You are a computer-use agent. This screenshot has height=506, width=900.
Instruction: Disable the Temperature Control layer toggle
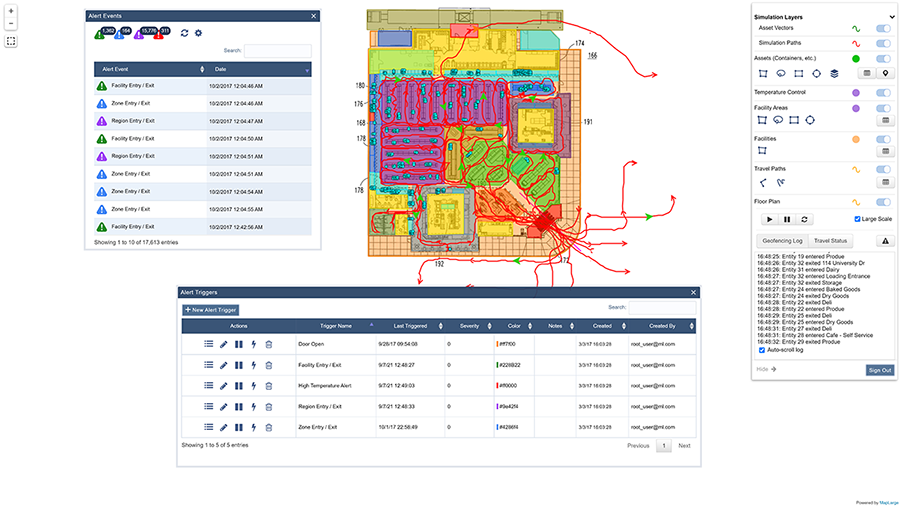point(883,92)
